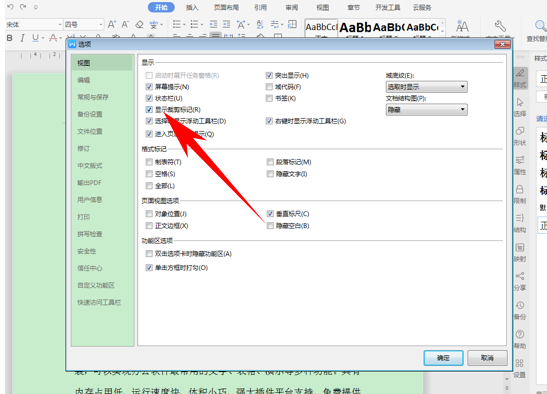Click the large AA new style icon

(x=462, y=26)
